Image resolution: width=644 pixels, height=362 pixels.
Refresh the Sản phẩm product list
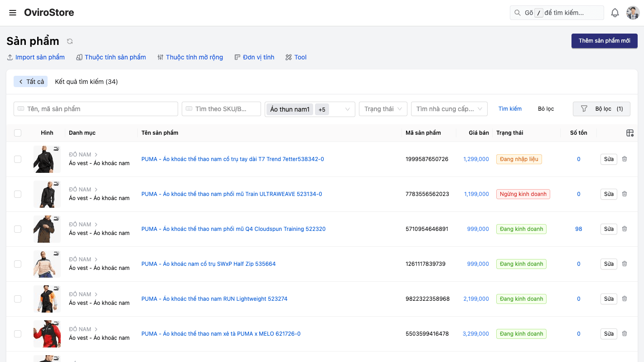tap(70, 41)
